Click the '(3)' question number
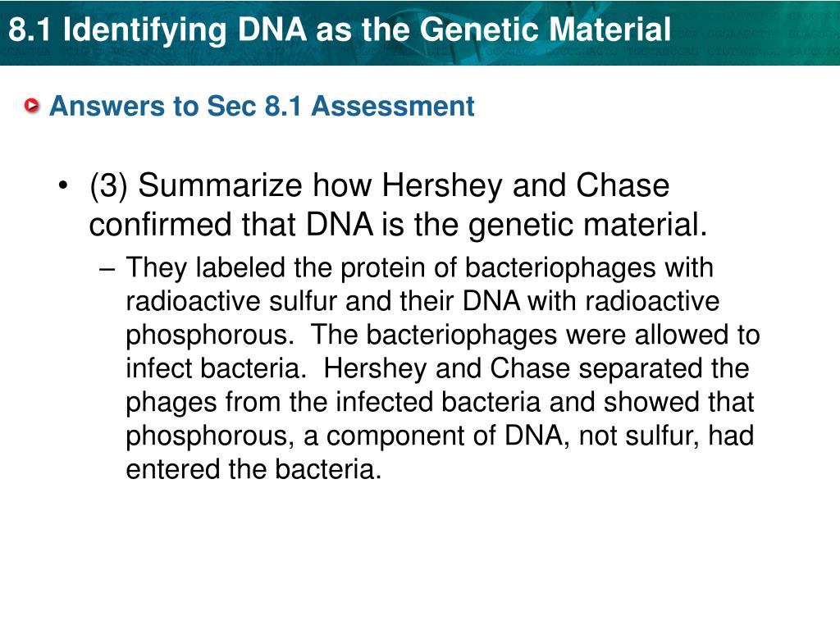Screen dimensions: 840x630 point(109,186)
